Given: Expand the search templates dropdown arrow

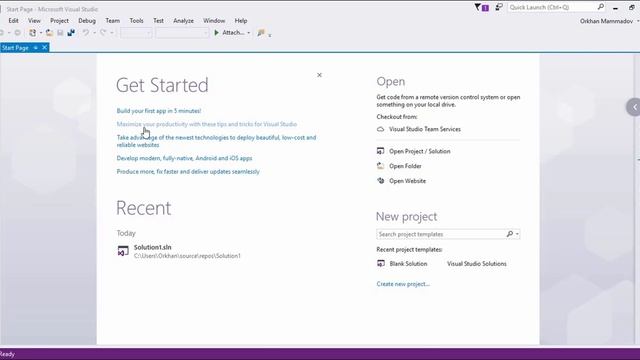Looking at the screenshot, I should pos(517,234).
